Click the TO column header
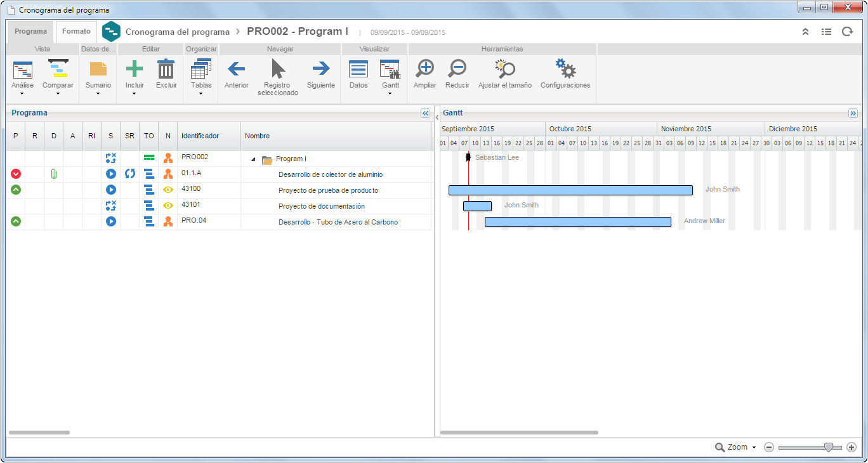This screenshot has height=463, width=868. click(148, 136)
